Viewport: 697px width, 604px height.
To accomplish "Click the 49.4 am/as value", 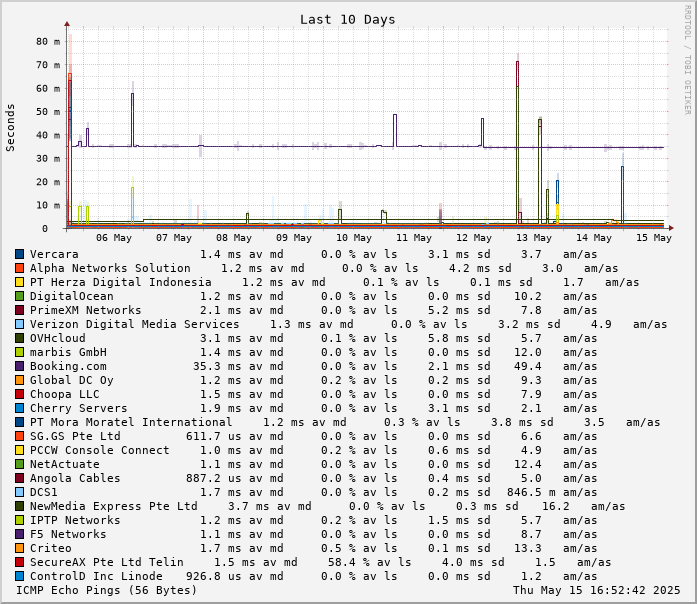I will pyautogui.click(x=528, y=366).
